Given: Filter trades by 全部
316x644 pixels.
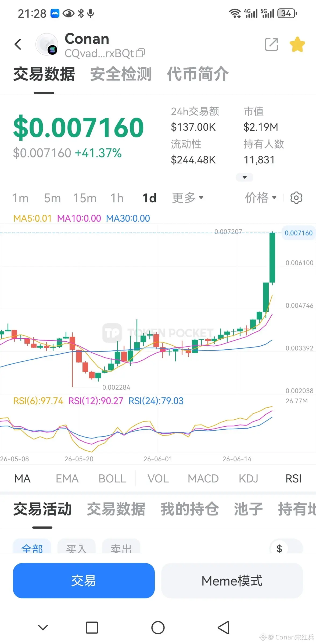Looking at the screenshot, I should [x=32, y=546].
